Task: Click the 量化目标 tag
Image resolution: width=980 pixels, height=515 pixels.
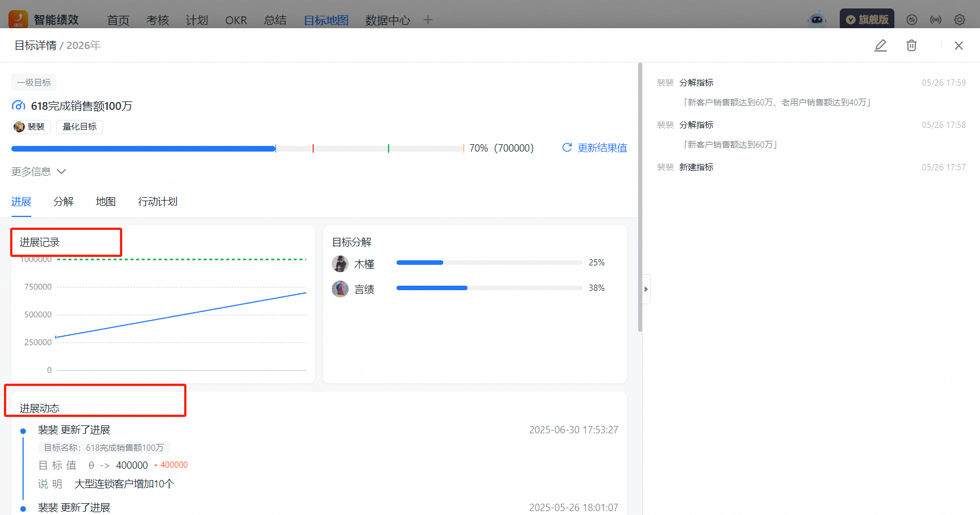Action: point(79,127)
